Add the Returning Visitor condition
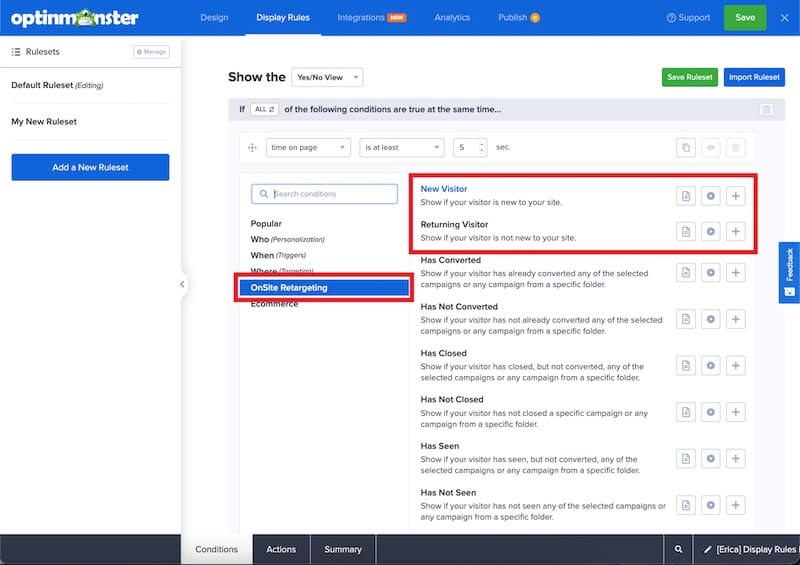This screenshot has width=800, height=565. click(736, 232)
